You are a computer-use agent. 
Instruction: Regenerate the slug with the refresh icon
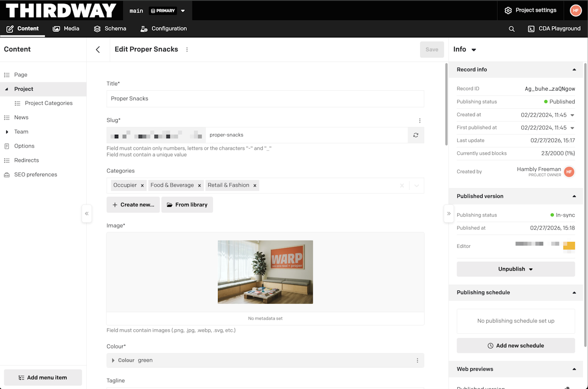click(x=416, y=135)
